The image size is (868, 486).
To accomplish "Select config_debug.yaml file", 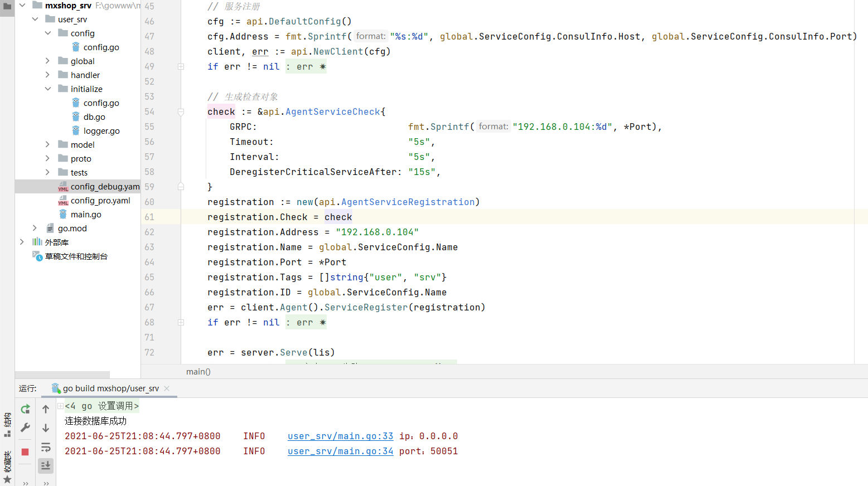I will coord(77,186).
